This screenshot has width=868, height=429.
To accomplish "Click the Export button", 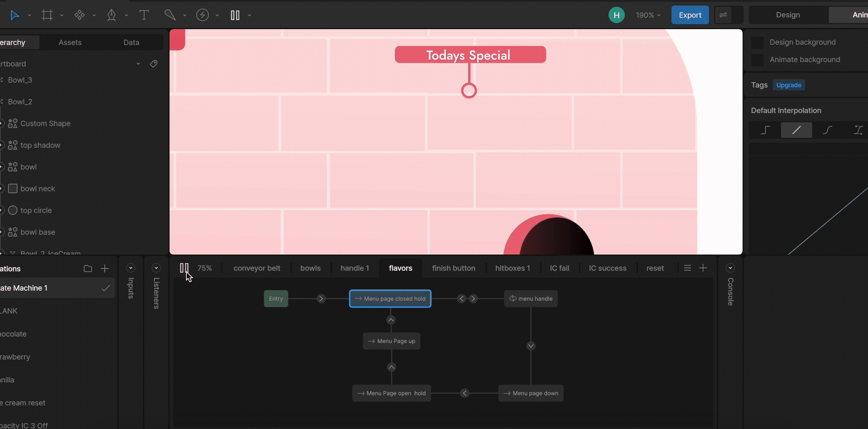I will point(690,15).
